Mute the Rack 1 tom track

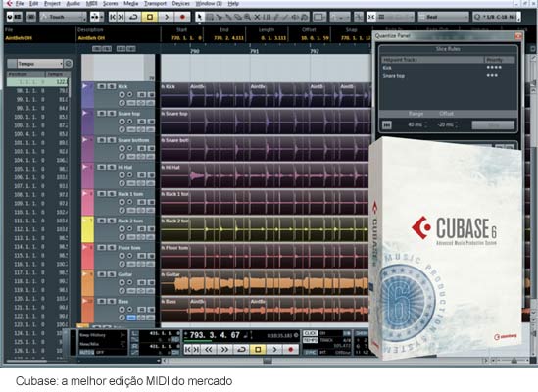(x=102, y=194)
